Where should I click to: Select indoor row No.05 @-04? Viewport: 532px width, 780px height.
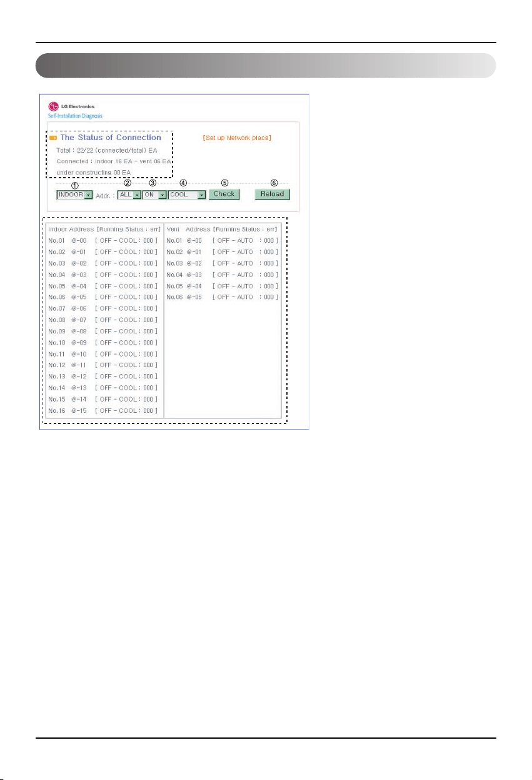coord(103,286)
